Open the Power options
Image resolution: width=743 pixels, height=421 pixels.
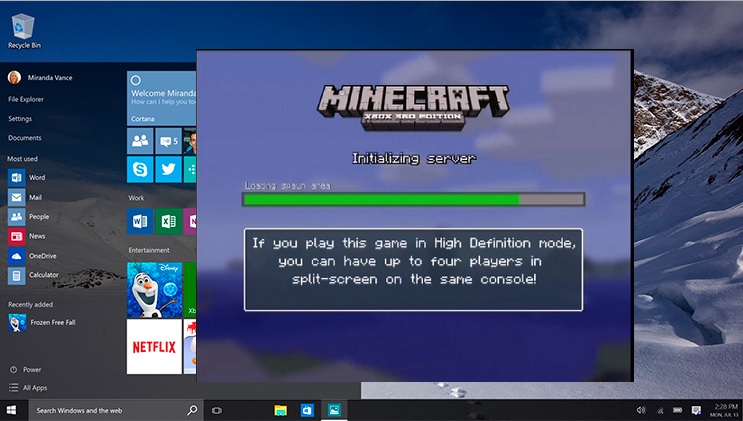(26, 369)
